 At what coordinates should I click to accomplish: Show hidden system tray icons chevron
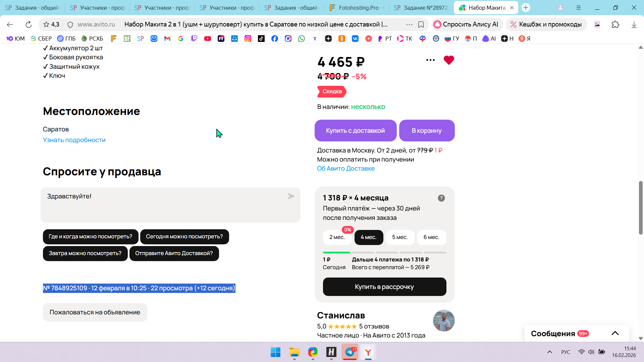tap(549, 352)
